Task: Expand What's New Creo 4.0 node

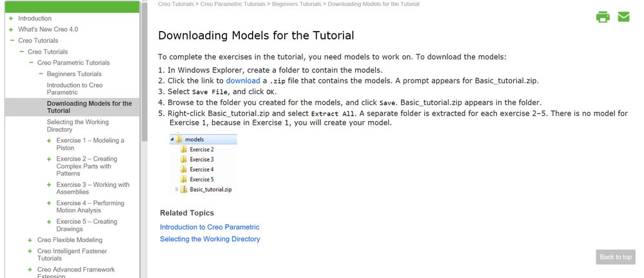Action: (11, 30)
